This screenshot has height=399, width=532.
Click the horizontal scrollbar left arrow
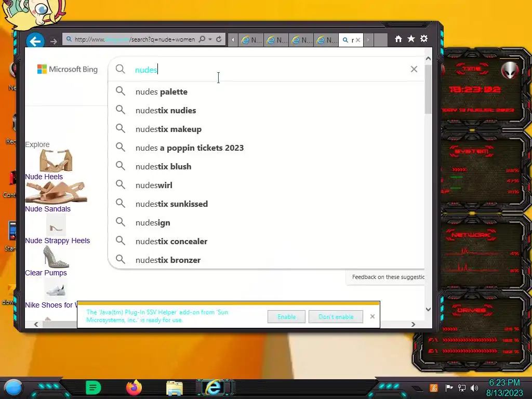36,324
